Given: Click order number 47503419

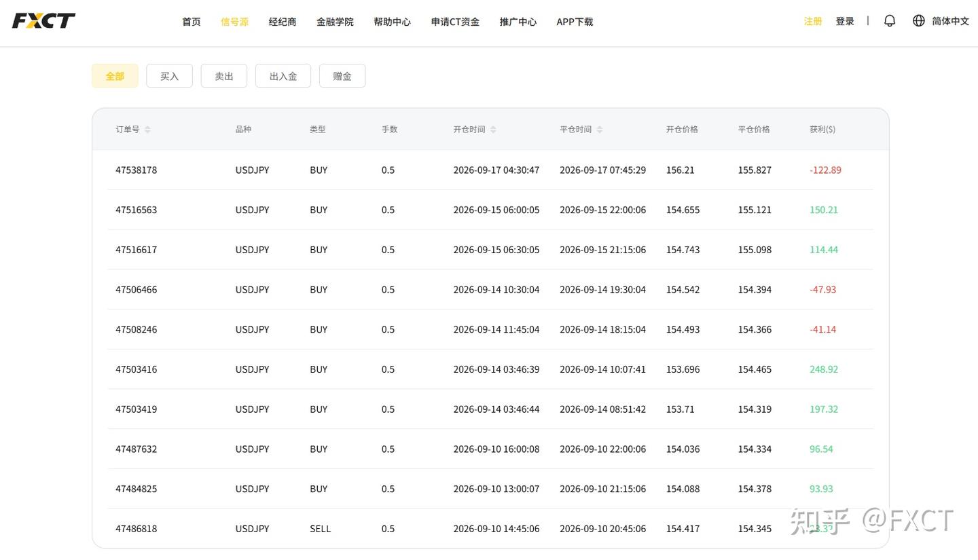Looking at the screenshot, I should click(x=137, y=409).
